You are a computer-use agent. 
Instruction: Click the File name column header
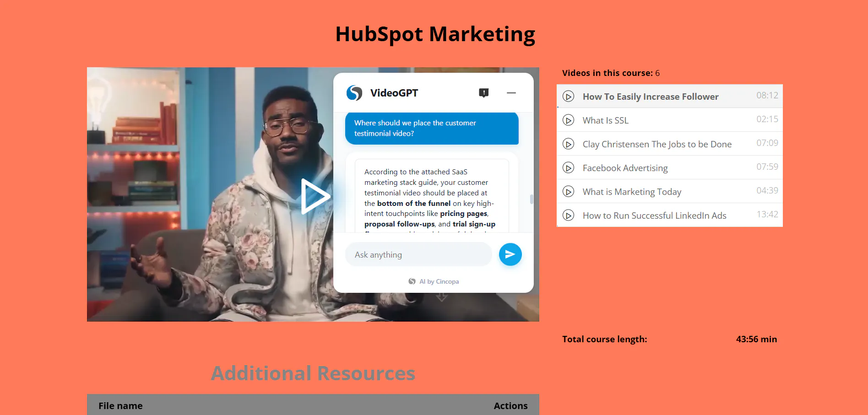tap(120, 406)
